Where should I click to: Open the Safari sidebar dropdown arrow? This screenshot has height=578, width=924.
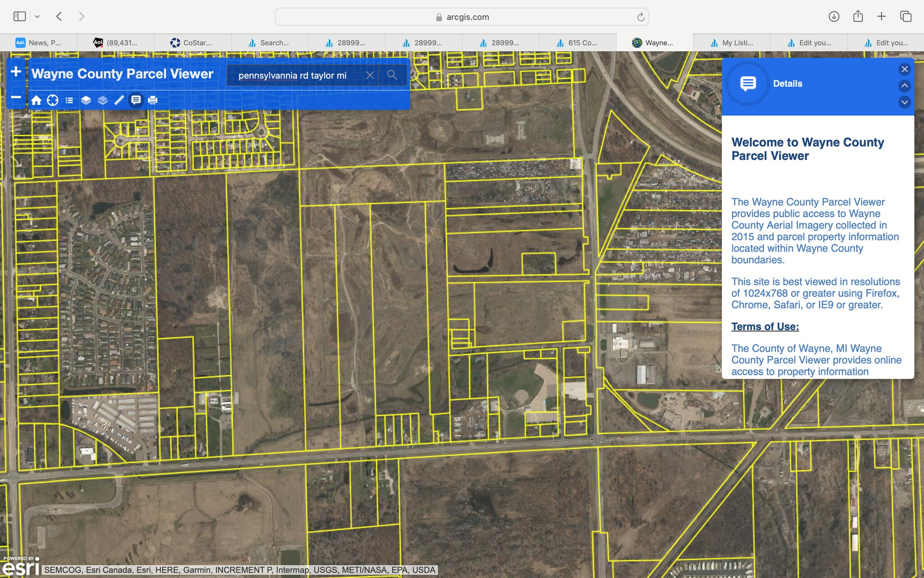37,17
